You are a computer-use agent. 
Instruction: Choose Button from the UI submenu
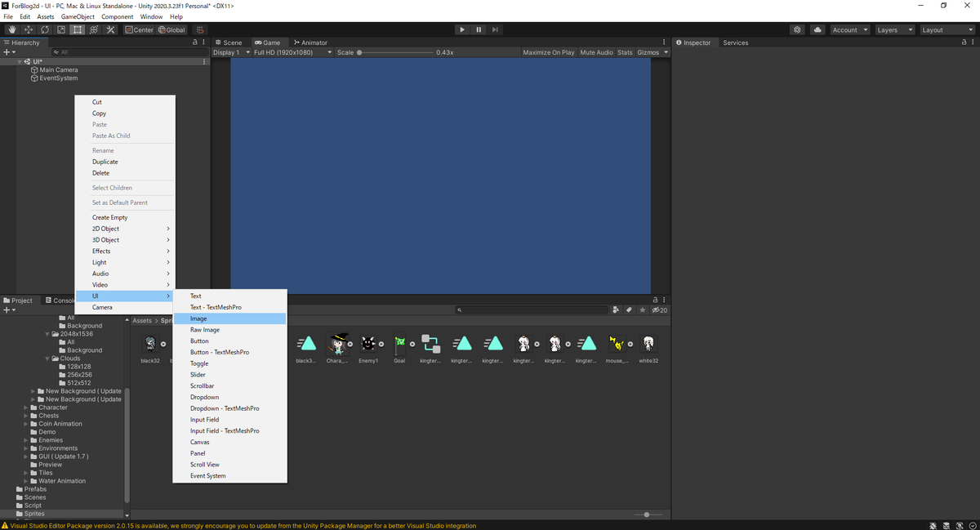point(201,341)
